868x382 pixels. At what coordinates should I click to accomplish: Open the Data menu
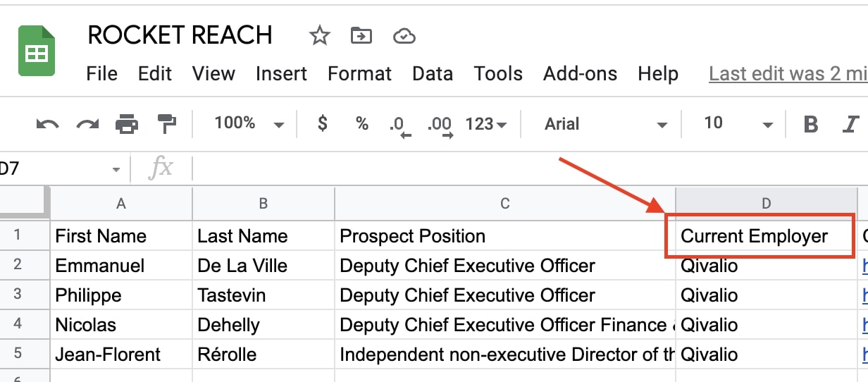pyautogui.click(x=433, y=74)
